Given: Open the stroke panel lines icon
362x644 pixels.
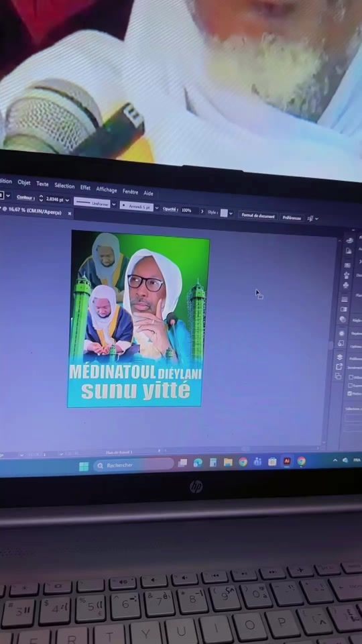Looking at the screenshot, I should pos(345,299).
